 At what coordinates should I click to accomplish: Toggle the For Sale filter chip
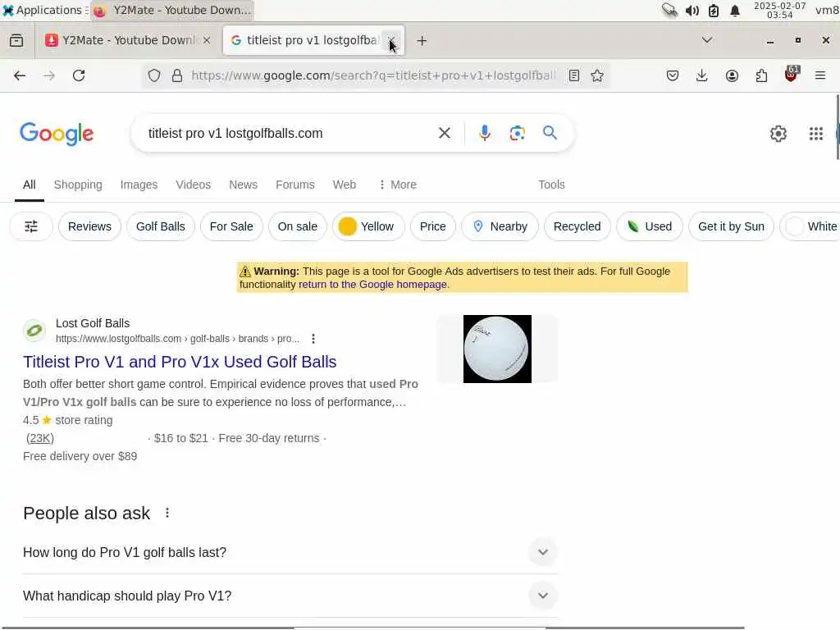231,226
